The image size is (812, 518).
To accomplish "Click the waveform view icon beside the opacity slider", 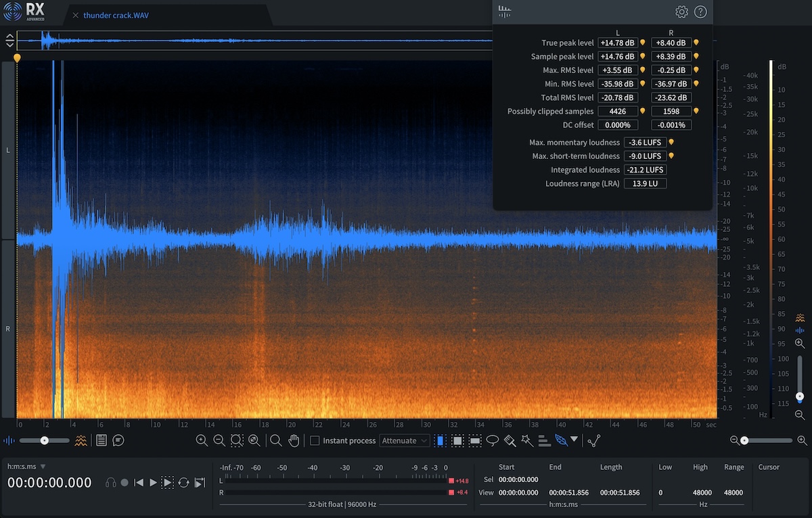I will tap(9, 440).
